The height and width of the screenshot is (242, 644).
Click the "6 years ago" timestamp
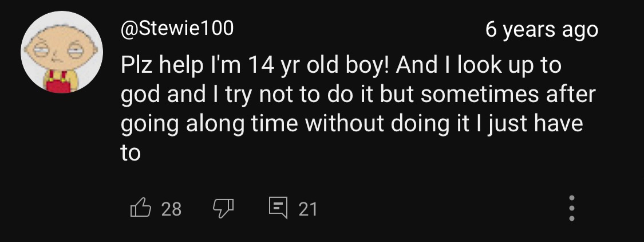[x=541, y=29]
